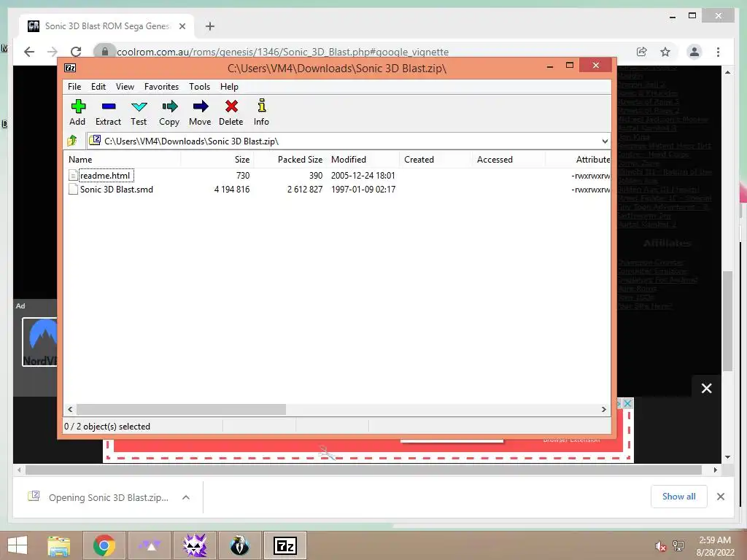Open the Windows Start button
Screen dimensions: 747x560
tap(18, 545)
